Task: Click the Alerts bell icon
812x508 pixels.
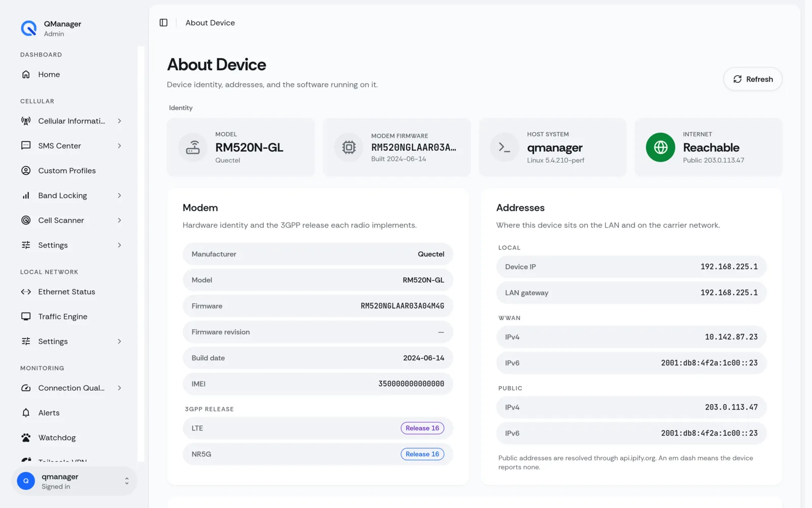Action: pyautogui.click(x=26, y=413)
